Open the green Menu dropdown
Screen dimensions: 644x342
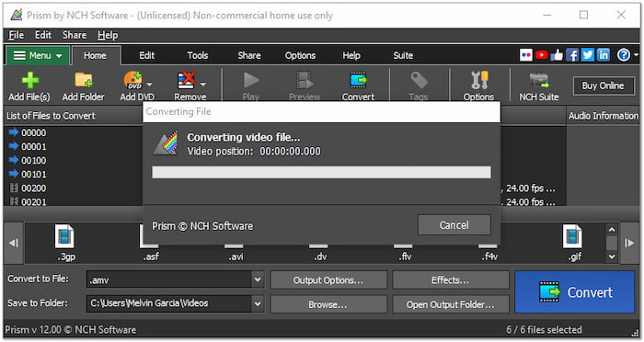tap(38, 55)
